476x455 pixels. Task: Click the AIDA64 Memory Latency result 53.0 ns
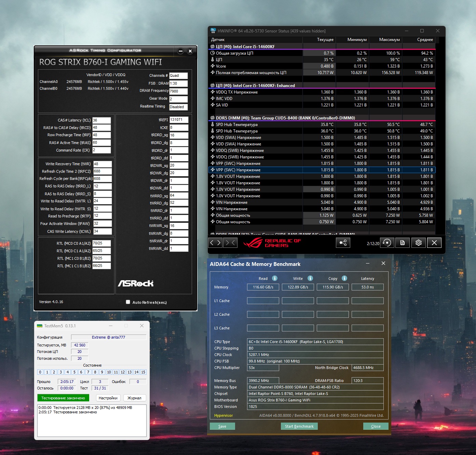point(368,287)
